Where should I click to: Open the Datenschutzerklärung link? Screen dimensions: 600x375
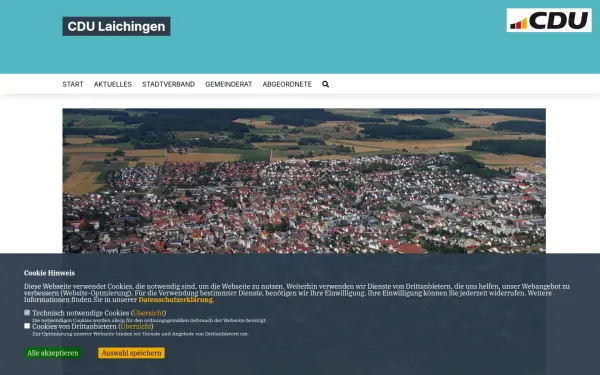coord(176,300)
